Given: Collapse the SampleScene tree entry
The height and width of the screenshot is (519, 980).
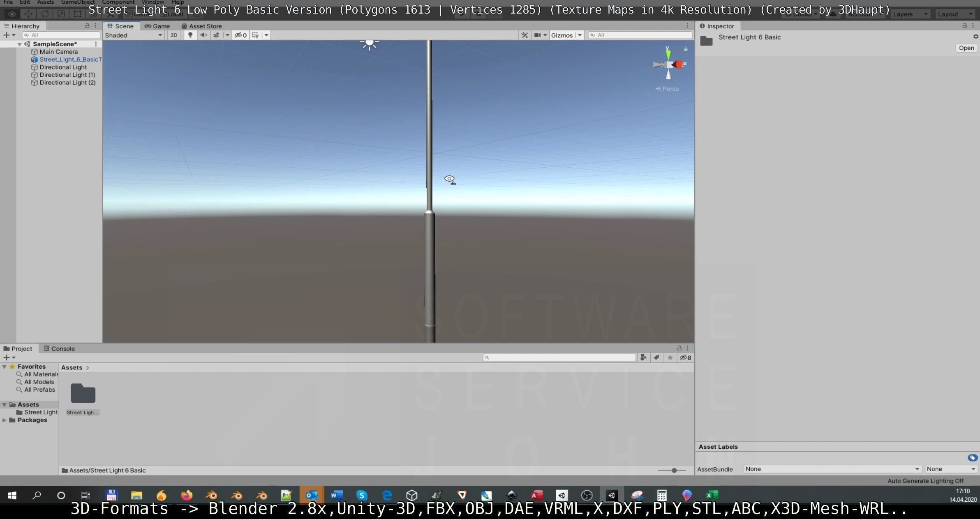Looking at the screenshot, I should [19, 44].
